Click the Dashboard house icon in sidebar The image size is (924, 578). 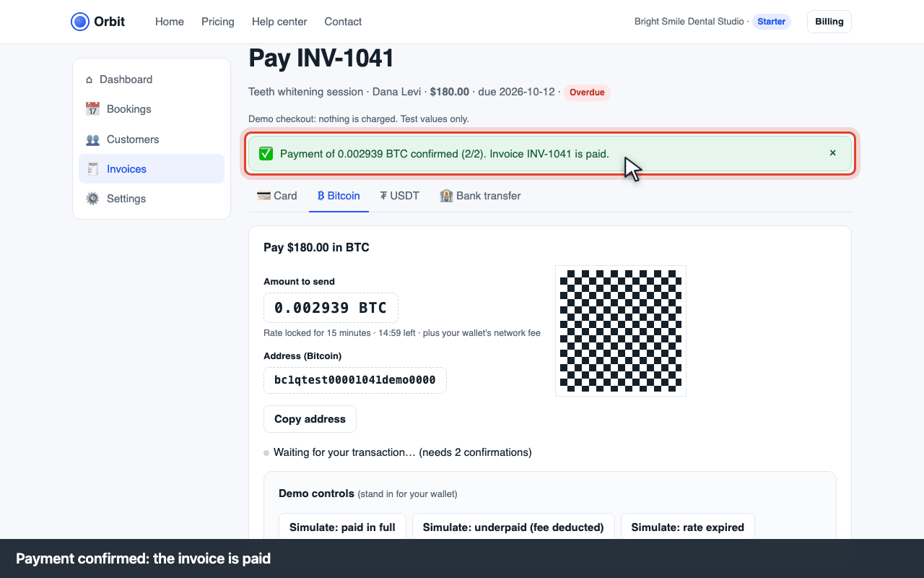click(x=90, y=79)
